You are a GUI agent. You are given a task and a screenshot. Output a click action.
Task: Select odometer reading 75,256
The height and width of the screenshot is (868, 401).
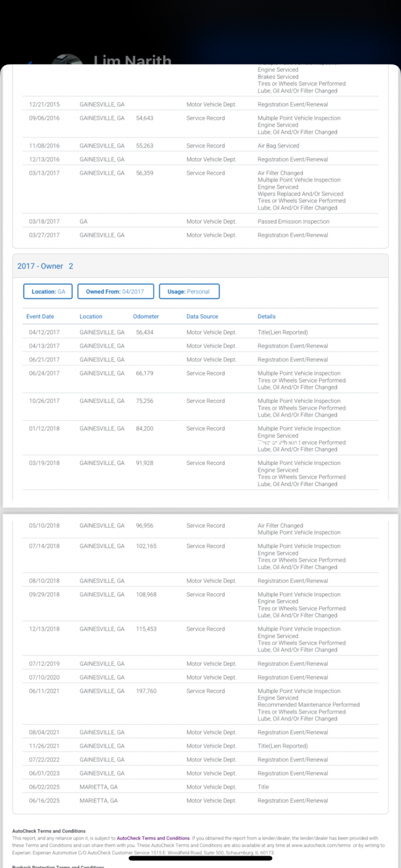[144, 401]
